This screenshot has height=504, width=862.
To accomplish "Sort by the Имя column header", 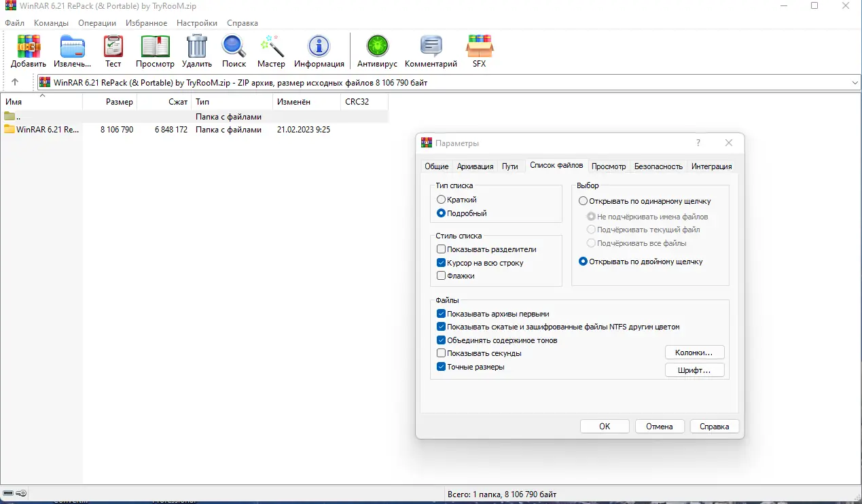I will (x=41, y=101).
